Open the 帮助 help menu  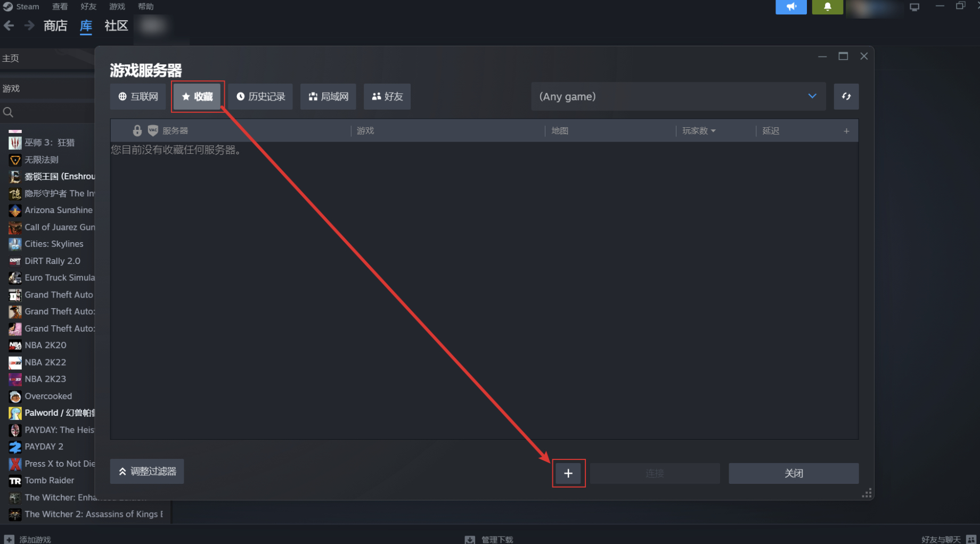(x=145, y=6)
